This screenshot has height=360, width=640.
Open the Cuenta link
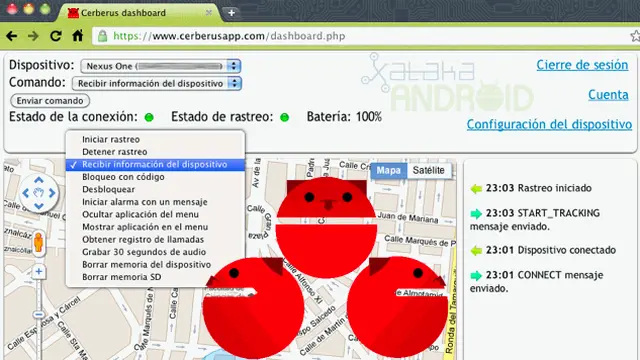coord(608,95)
